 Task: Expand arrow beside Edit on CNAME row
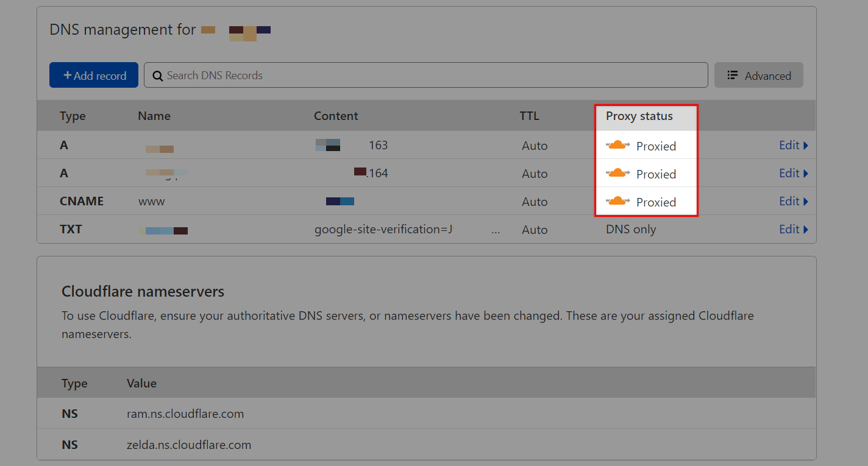click(x=806, y=202)
